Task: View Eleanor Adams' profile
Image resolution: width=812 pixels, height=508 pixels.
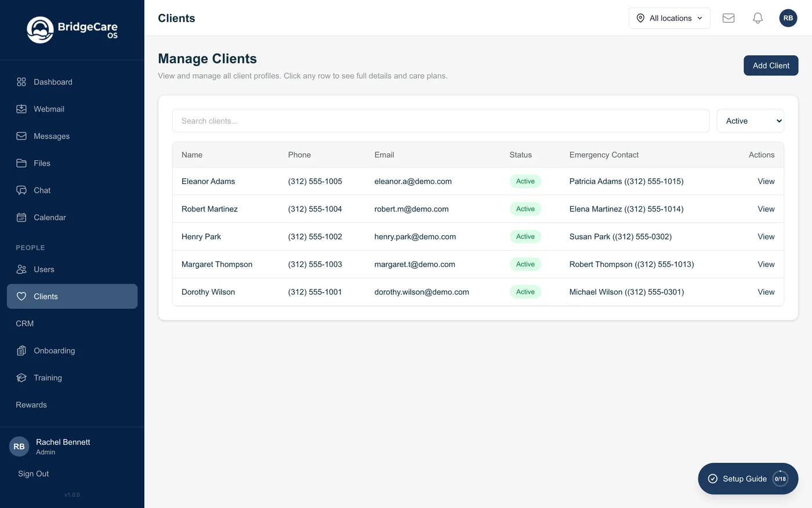Action: (x=766, y=181)
